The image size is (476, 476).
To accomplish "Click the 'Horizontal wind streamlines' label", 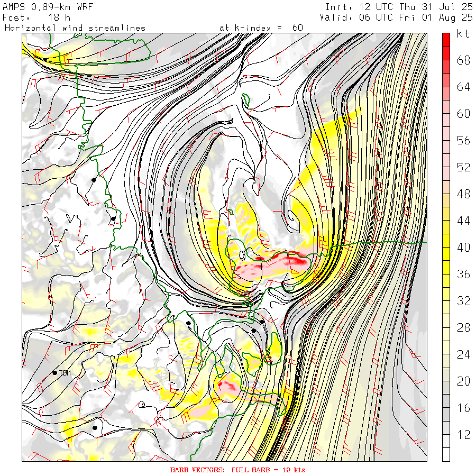I will (75, 28).
